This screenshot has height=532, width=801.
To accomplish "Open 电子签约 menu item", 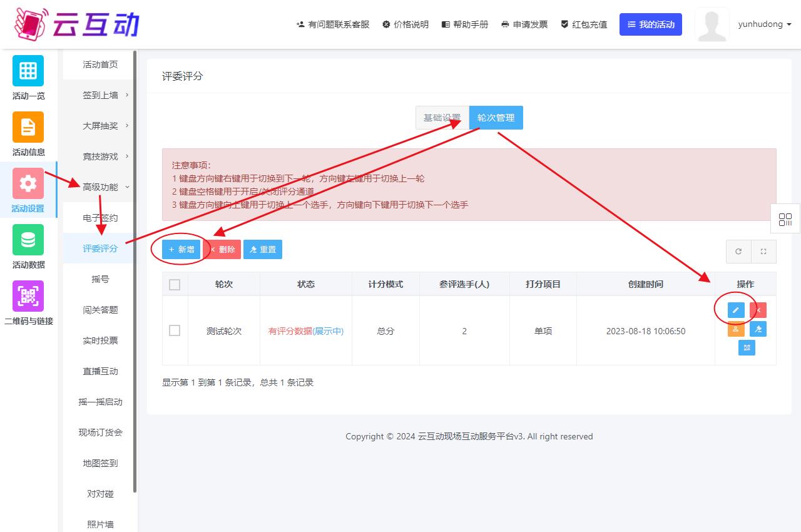I will point(99,218).
